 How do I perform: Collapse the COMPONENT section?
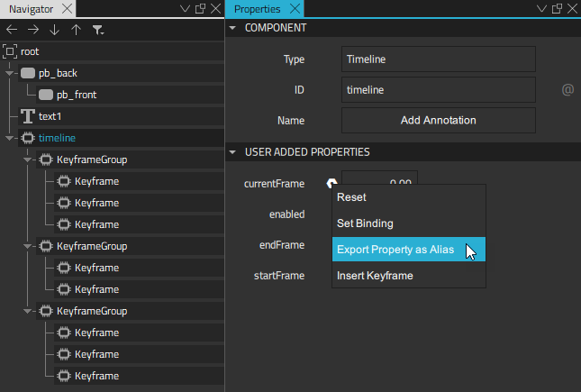(x=232, y=28)
